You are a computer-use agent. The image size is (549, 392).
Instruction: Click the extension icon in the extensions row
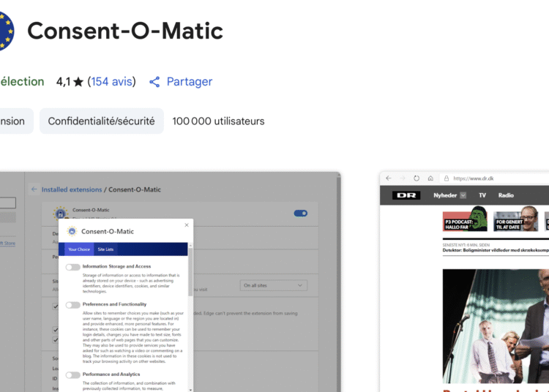coord(60,213)
